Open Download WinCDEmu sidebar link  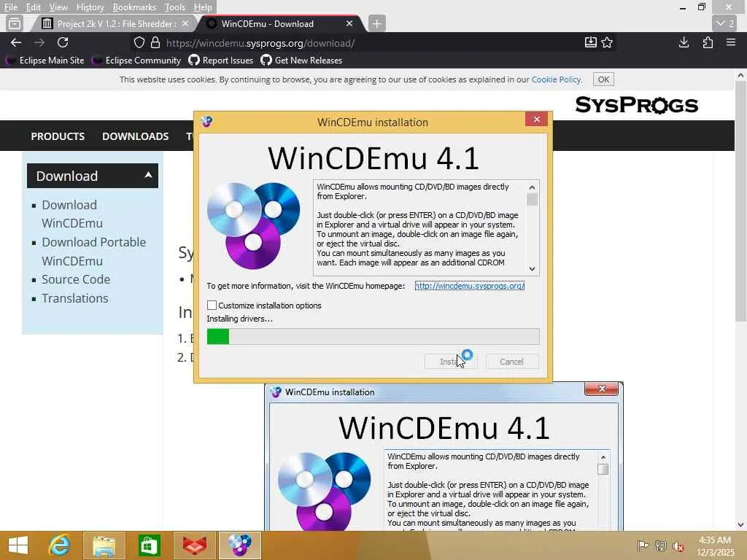72,214
